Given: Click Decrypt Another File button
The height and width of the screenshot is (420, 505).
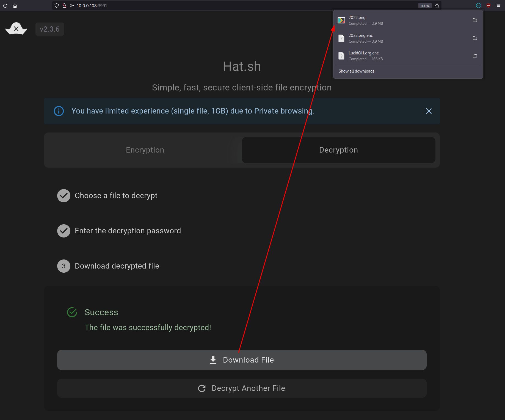Looking at the screenshot, I should pyautogui.click(x=242, y=388).
